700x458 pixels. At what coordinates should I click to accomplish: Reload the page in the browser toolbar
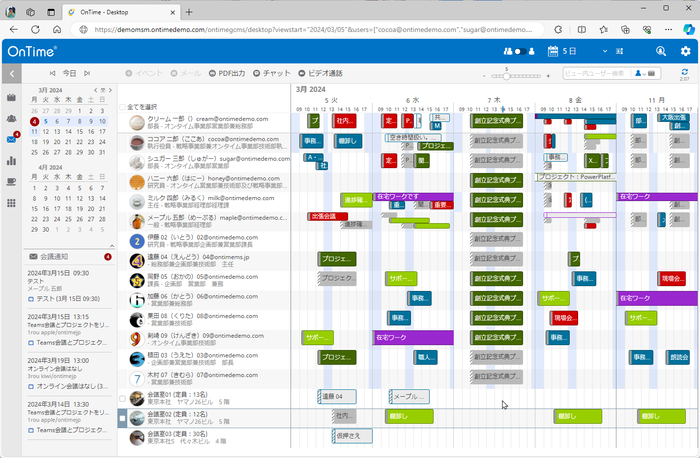coord(35,29)
